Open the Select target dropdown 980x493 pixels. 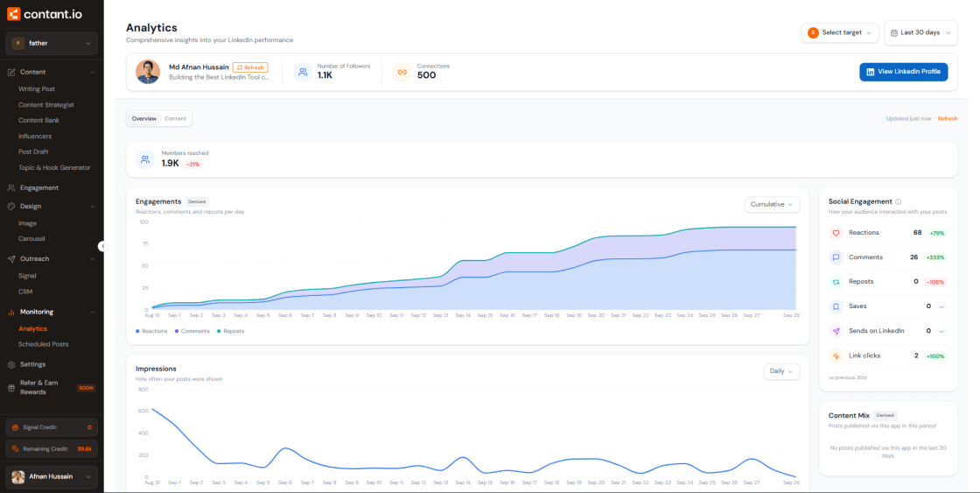tap(840, 32)
